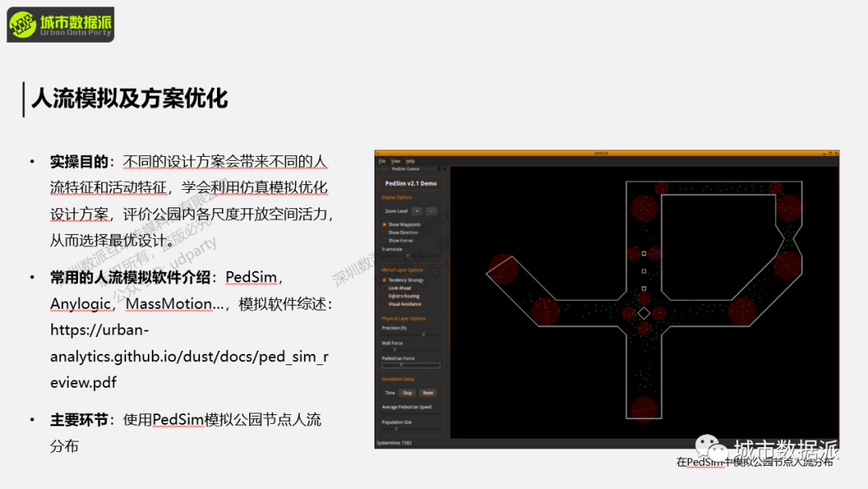Disable the Tendency Strategy checkbox
Screen dimensions: 868x489
384,280
